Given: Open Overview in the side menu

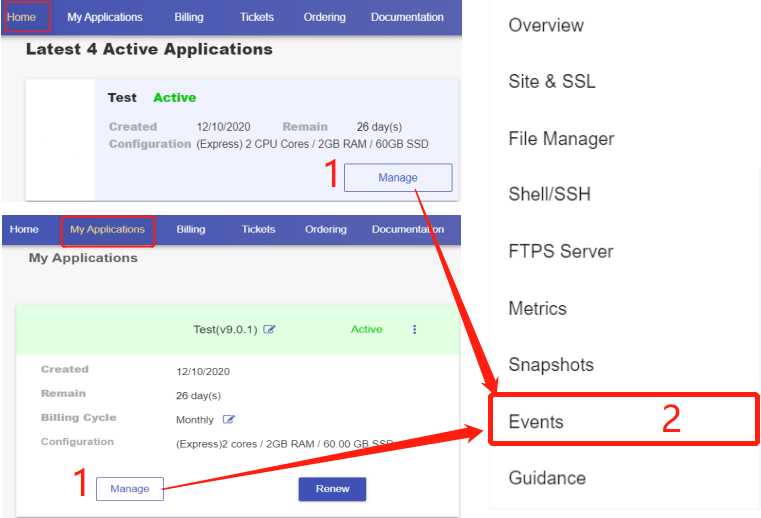Looking at the screenshot, I should (546, 26).
